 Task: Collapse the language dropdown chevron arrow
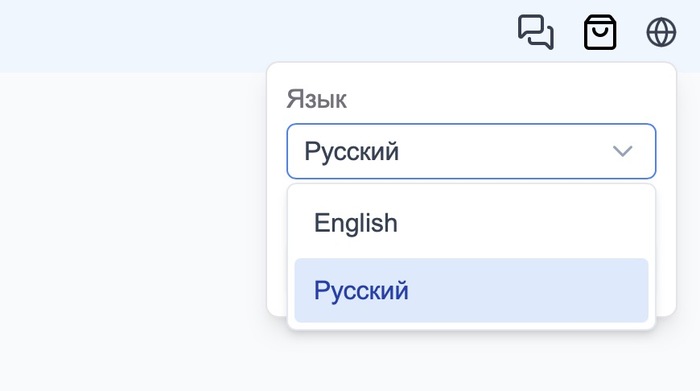[622, 151]
